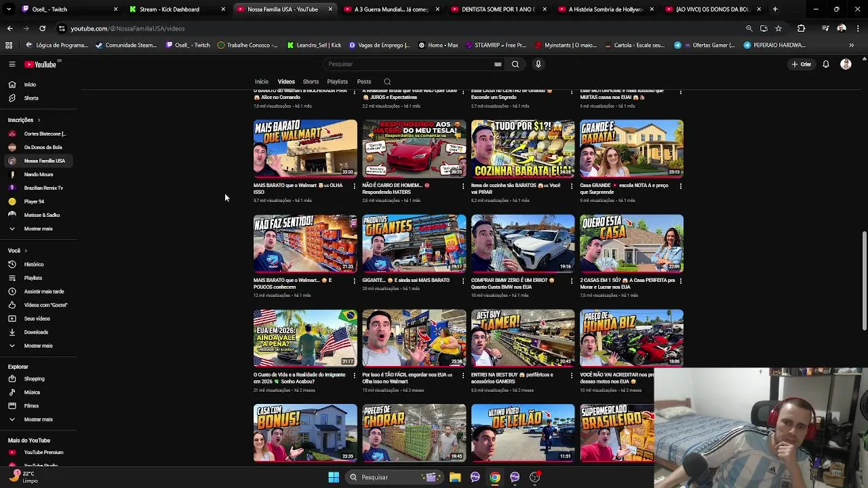This screenshot has height=488, width=868.
Task: Activate voice search microphone
Action: pyautogui.click(x=538, y=64)
